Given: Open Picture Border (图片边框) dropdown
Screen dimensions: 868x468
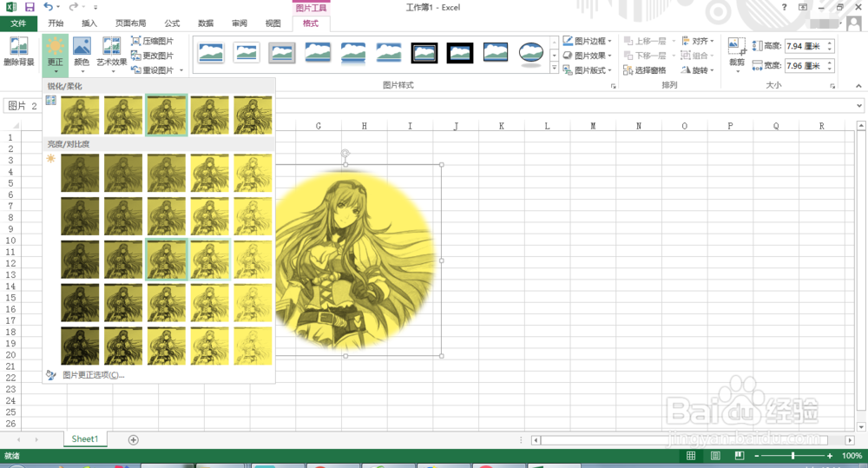Looking at the screenshot, I should point(588,41).
